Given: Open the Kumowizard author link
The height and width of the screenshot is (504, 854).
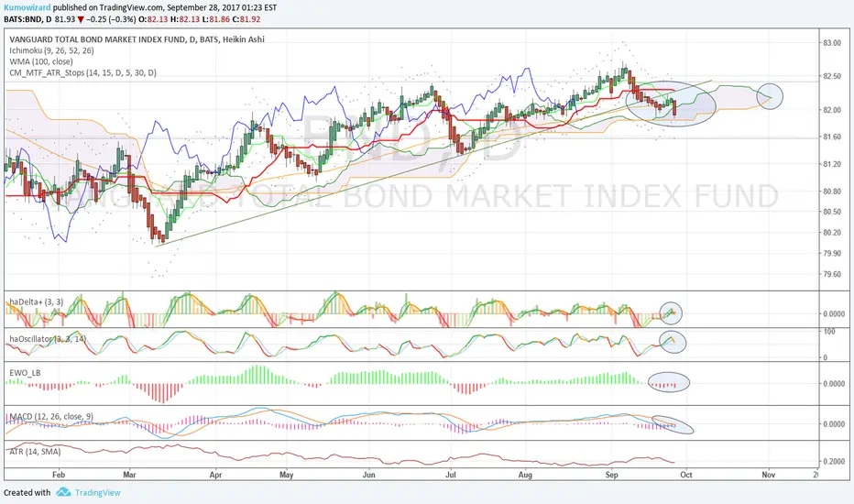Looking at the screenshot, I should point(27,7).
